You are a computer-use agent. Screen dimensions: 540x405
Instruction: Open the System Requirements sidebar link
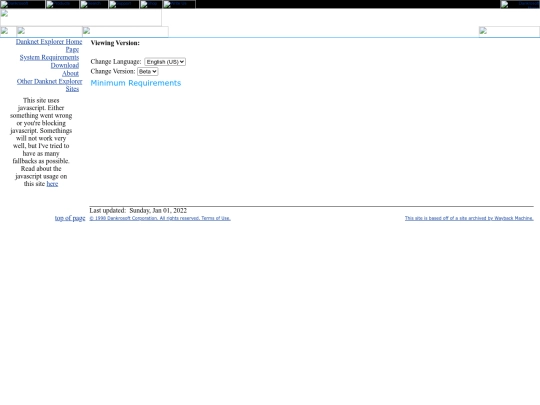[49, 57]
